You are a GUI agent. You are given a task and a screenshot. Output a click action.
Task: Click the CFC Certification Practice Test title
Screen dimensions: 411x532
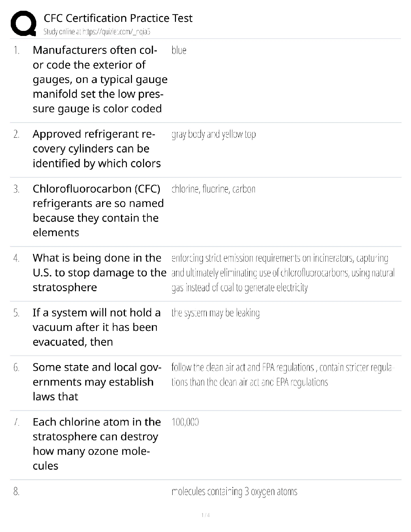(118, 18)
